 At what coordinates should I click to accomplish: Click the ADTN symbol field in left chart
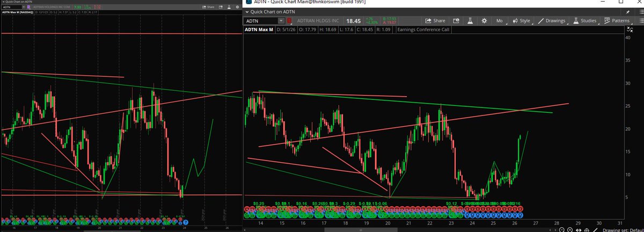point(11,7)
